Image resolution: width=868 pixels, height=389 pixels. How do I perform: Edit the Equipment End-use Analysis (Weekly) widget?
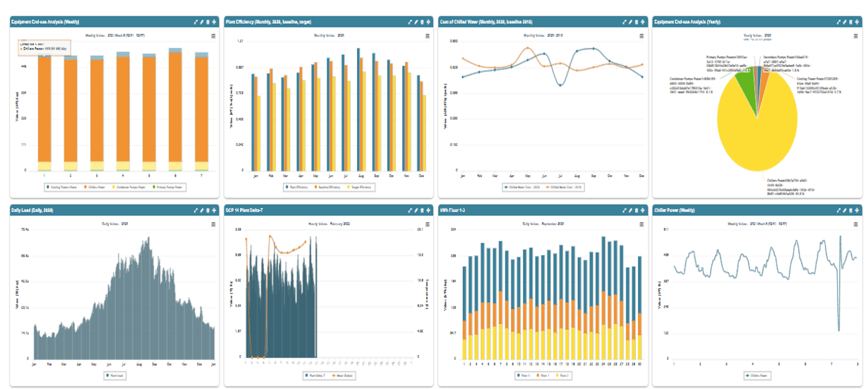click(202, 21)
